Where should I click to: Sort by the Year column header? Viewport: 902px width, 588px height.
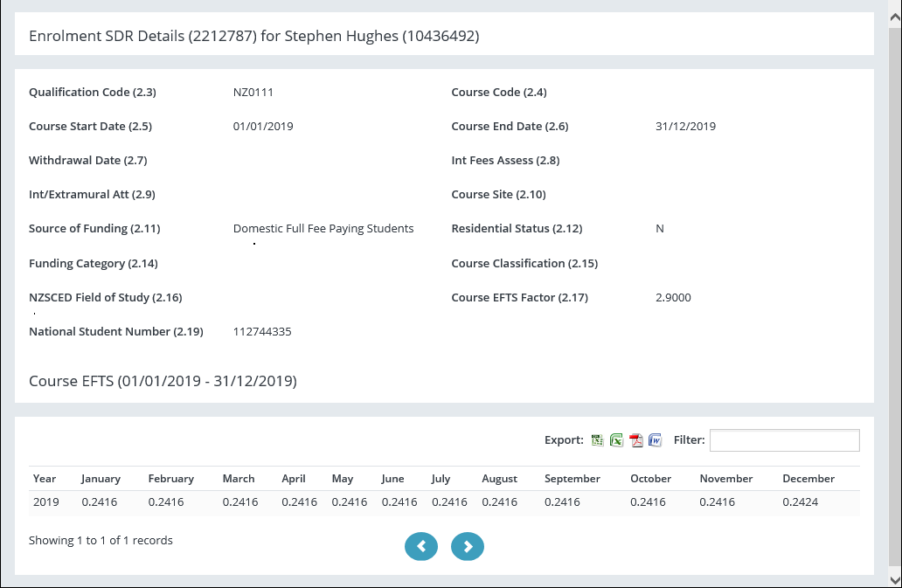(45, 479)
